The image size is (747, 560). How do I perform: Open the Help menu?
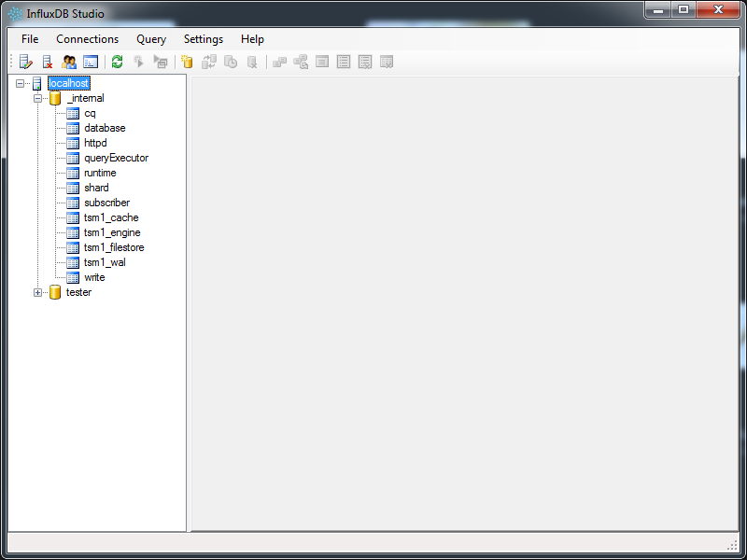[252, 39]
